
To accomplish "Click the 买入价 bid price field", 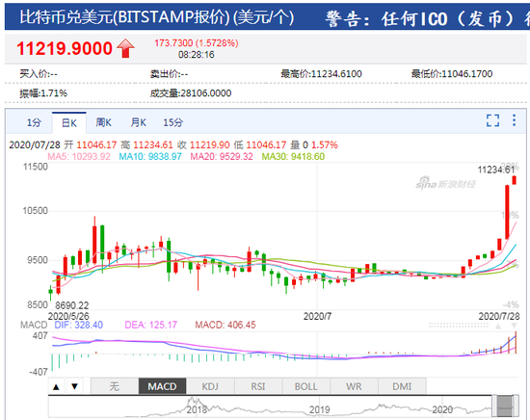I will (x=39, y=73).
